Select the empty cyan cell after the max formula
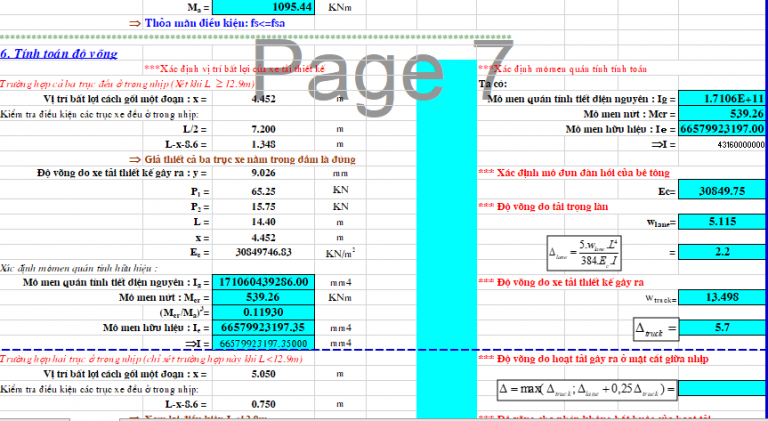Image resolution: width=768 pixels, height=421 pixels. click(x=723, y=389)
